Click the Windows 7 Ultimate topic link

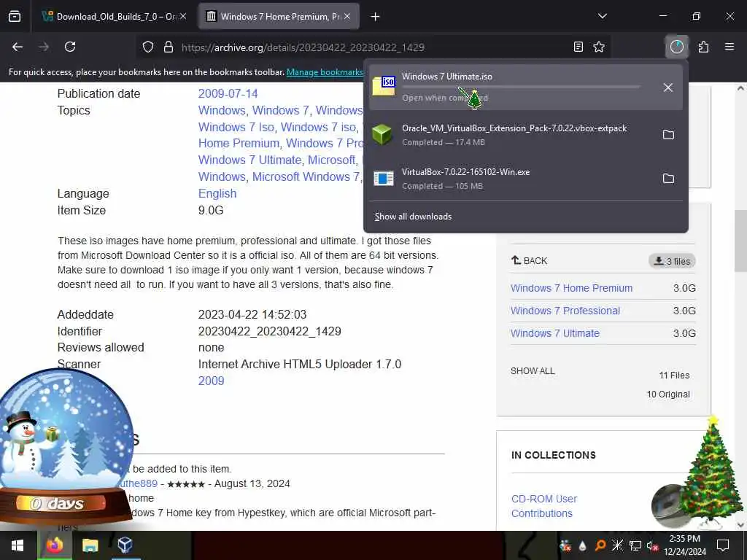coord(249,160)
